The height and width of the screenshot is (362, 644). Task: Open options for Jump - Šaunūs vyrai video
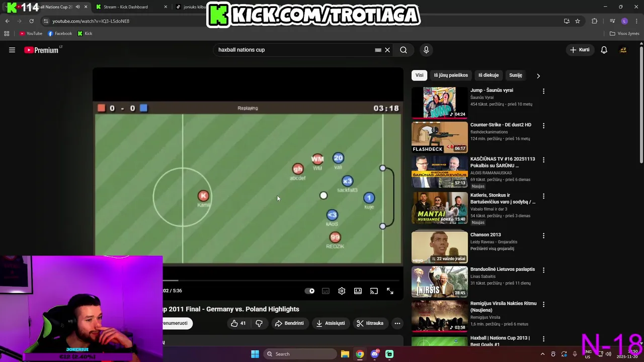click(543, 92)
